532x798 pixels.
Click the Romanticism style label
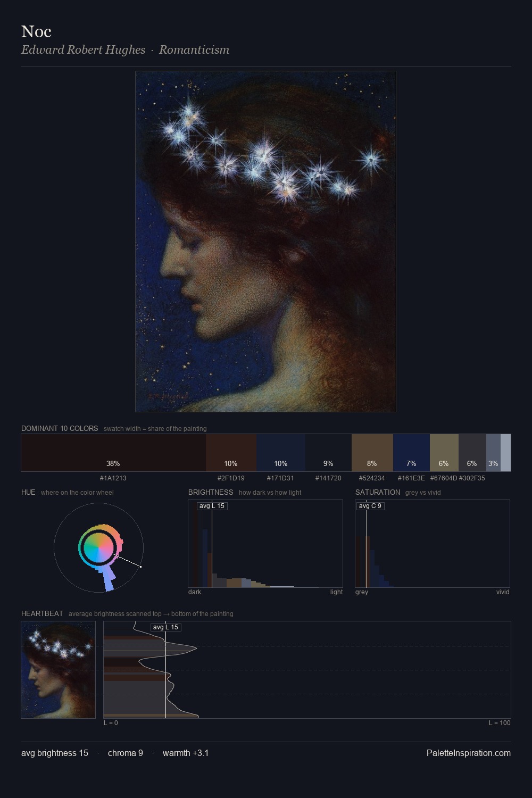pyautogui.click(x=194, y=50)
